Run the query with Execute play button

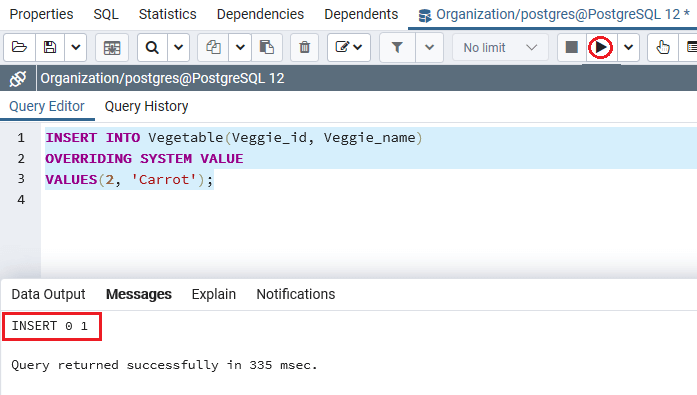pos(601,47)
